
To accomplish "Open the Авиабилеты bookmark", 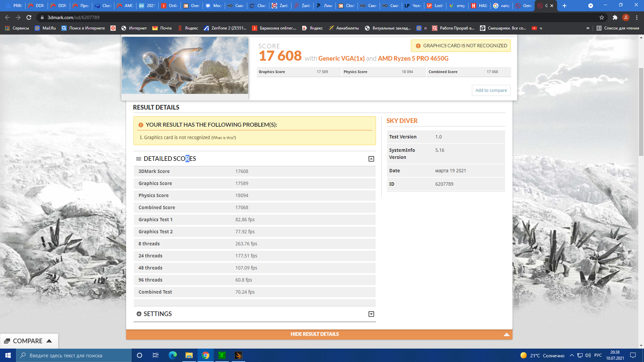I will point(344,28).
